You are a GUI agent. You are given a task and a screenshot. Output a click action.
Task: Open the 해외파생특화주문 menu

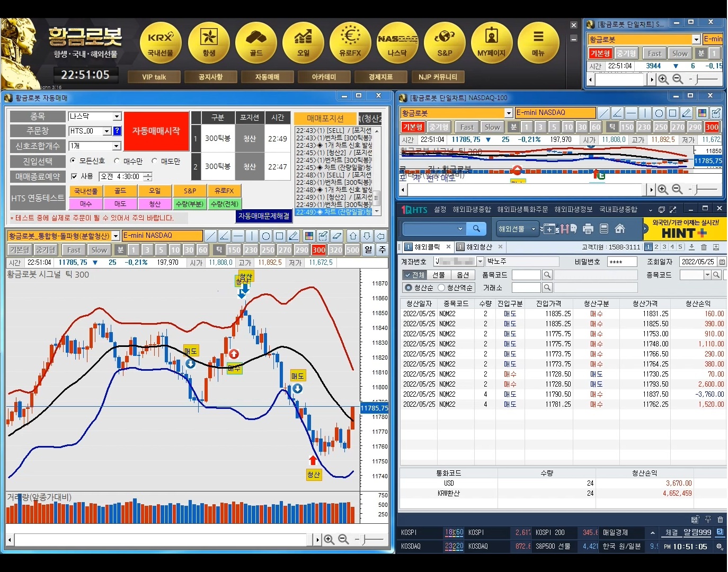click(523, 209)
